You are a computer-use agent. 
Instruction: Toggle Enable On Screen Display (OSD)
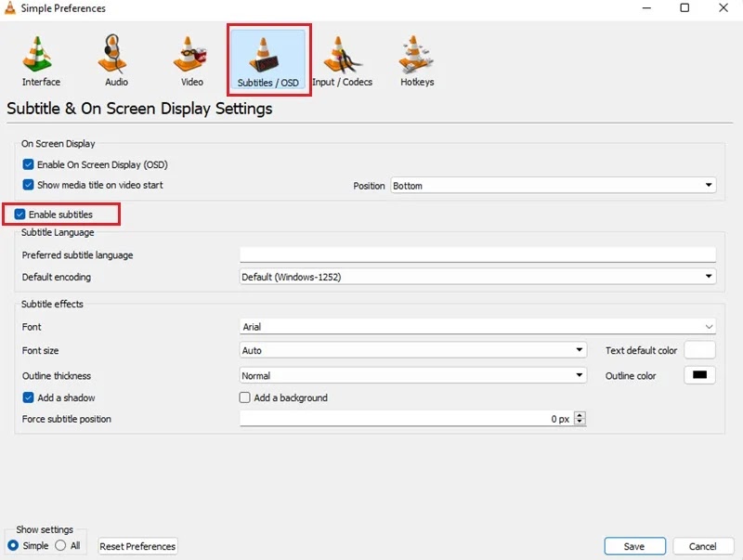point(28,164)
